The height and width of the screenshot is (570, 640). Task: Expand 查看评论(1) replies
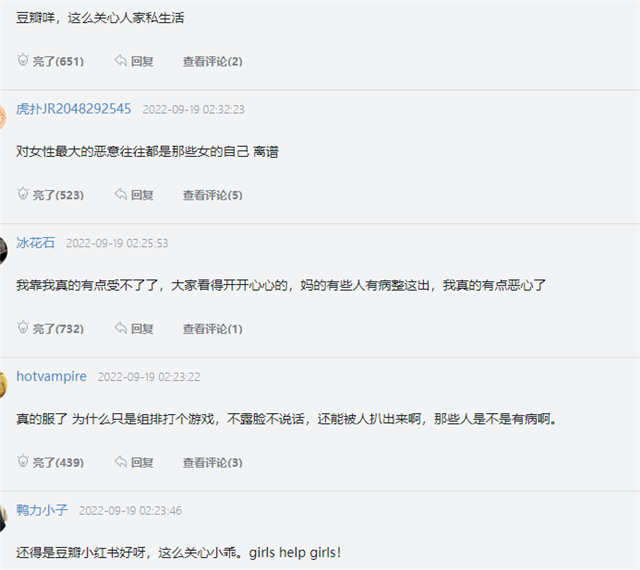(212, 329)
